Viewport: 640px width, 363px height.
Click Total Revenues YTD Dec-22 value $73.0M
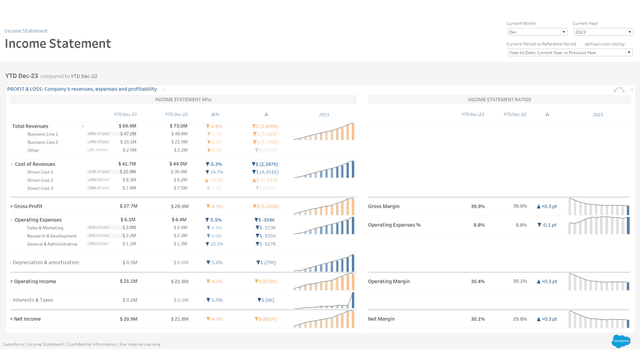point(179,126)
